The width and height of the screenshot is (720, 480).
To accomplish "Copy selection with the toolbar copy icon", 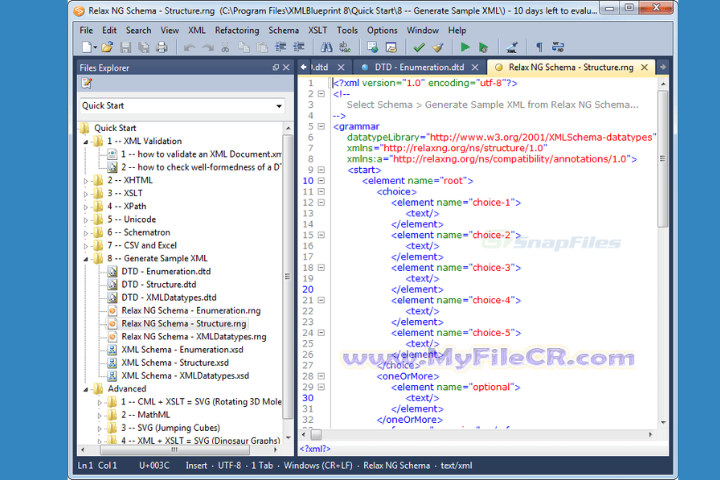I will point(244,47).
